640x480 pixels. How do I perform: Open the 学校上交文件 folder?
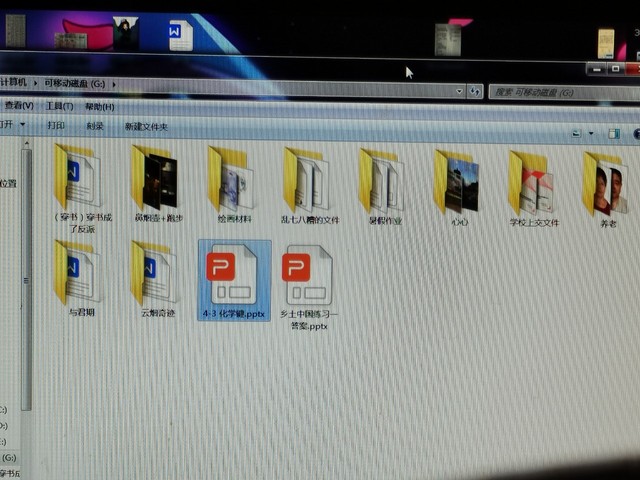point(532,183)
